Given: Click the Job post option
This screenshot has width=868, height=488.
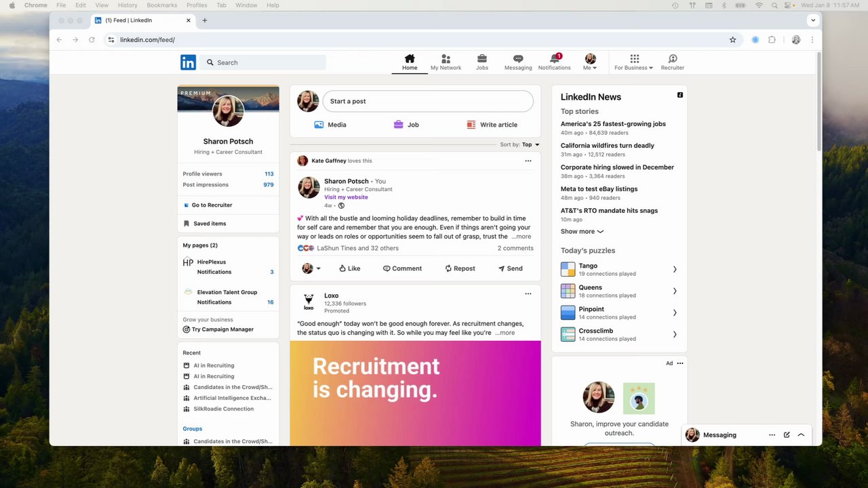Looking at the screenshot, I should point(406,125).
